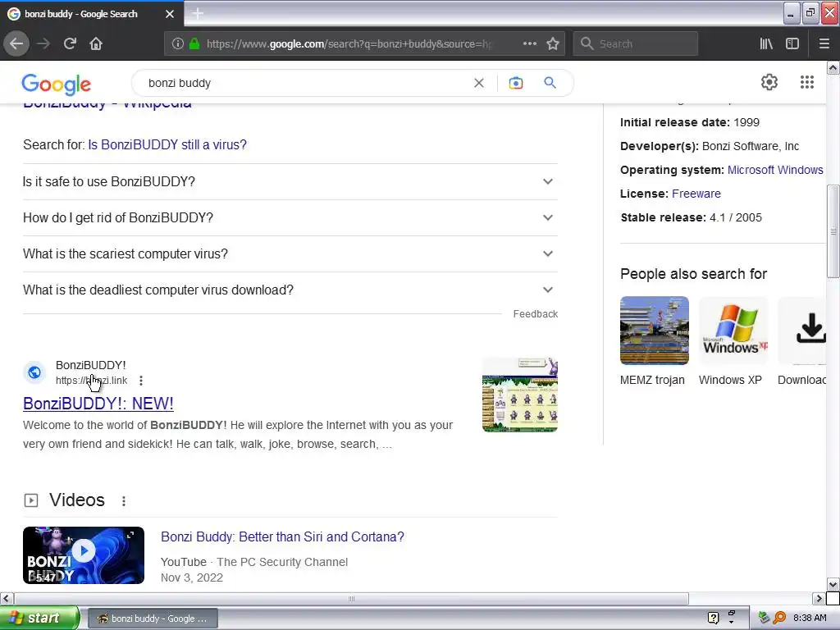Clear the Google search query with X
Image resolution: width=840 pixels, height=630 pixels.
tap(479, 83)
